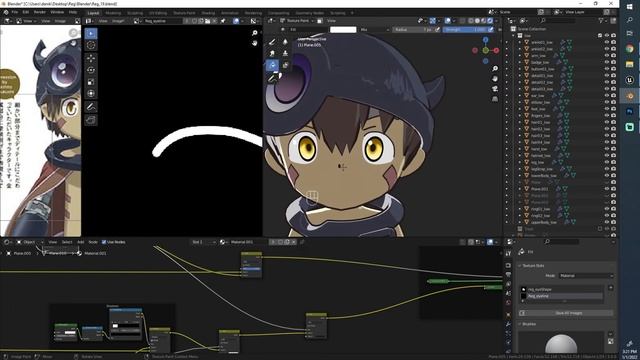Switch to Sculpting workspace tab

(135, 13)
